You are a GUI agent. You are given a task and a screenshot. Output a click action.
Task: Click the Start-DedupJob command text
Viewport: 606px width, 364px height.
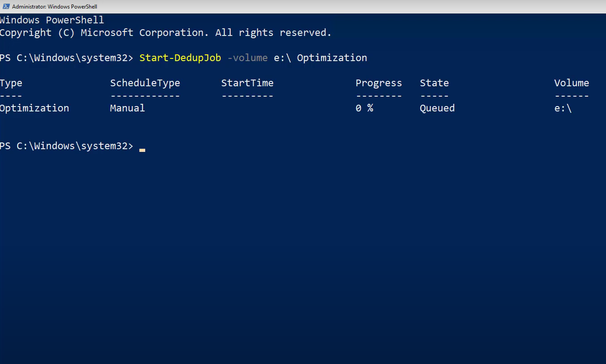[x=180, y=58]
